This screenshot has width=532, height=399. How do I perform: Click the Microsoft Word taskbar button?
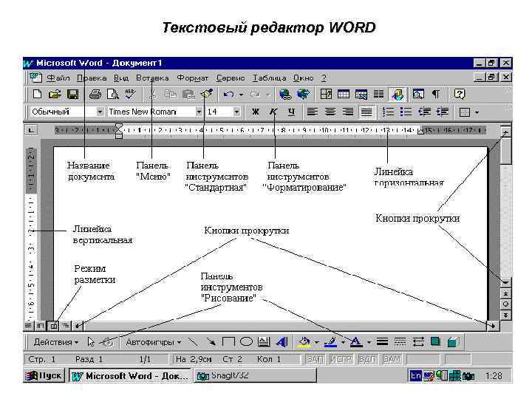click(x=130, y=375)
